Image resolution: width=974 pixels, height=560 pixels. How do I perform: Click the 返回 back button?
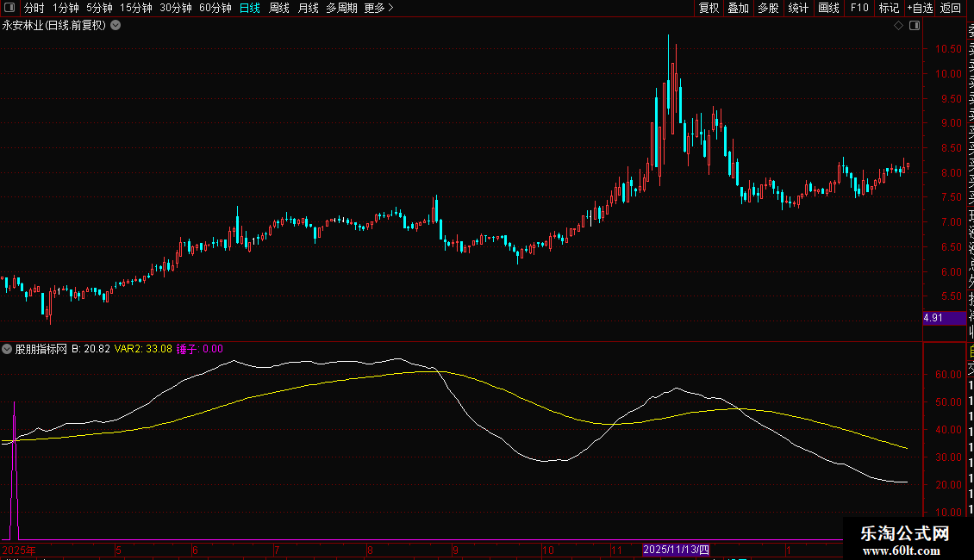(x=951, y=8)
